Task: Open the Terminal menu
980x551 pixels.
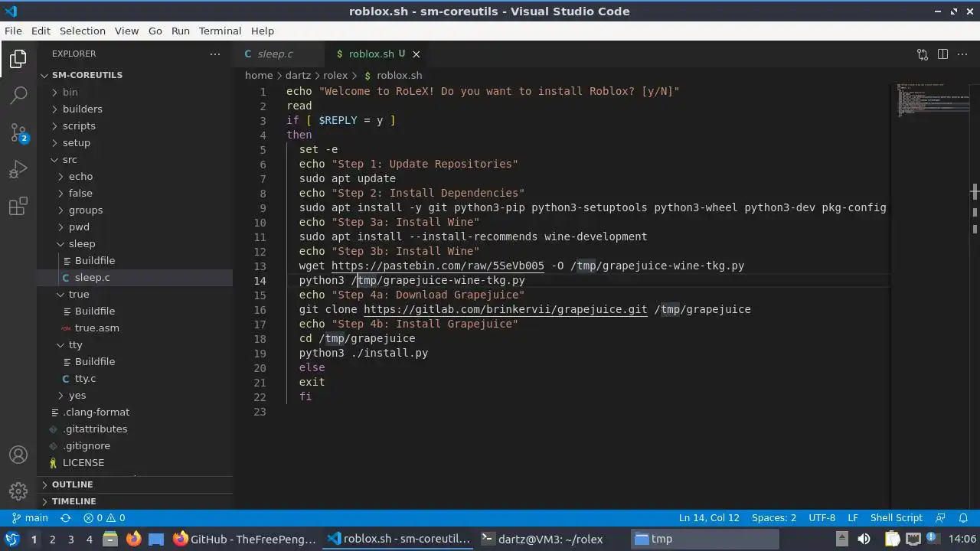Action: (220, 31)
